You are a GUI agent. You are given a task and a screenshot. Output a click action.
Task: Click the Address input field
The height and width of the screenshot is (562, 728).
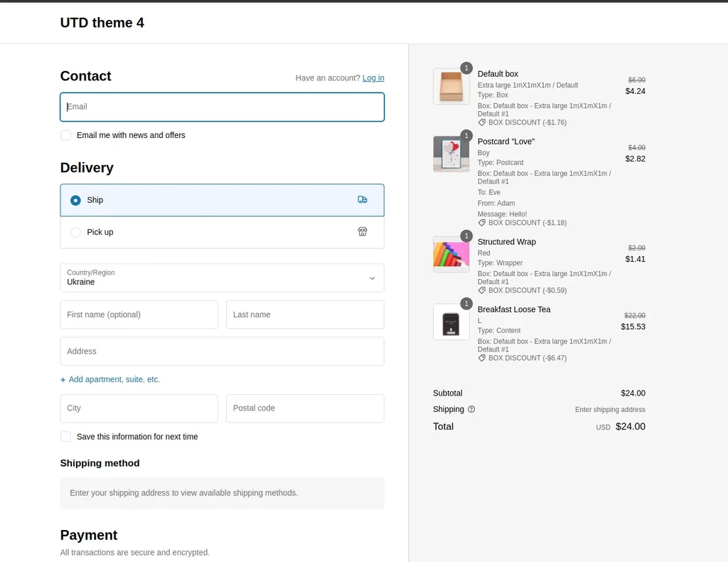tap(222, 351)
